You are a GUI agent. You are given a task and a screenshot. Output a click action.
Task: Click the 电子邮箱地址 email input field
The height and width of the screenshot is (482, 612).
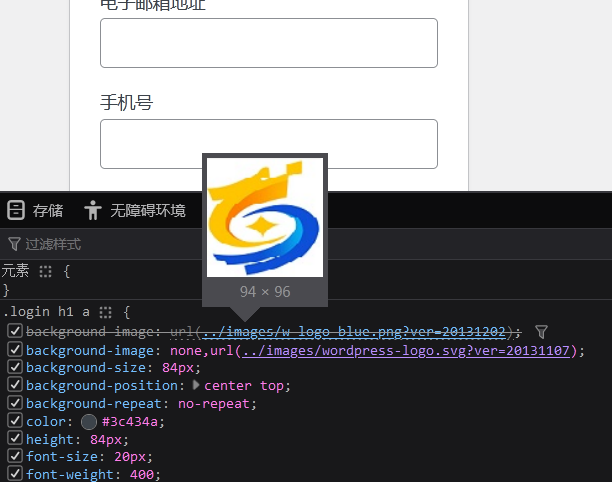[269, 43]
